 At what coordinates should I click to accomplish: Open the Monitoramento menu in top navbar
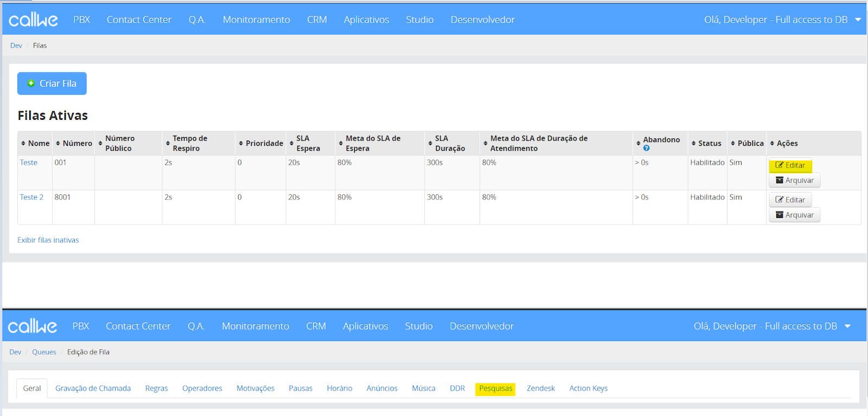[256, 20]
